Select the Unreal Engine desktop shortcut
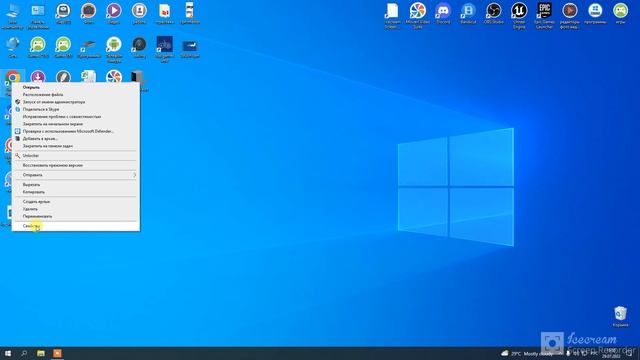Image resolution: width=640 pixels, height=360 pixels. click(519, 16)
